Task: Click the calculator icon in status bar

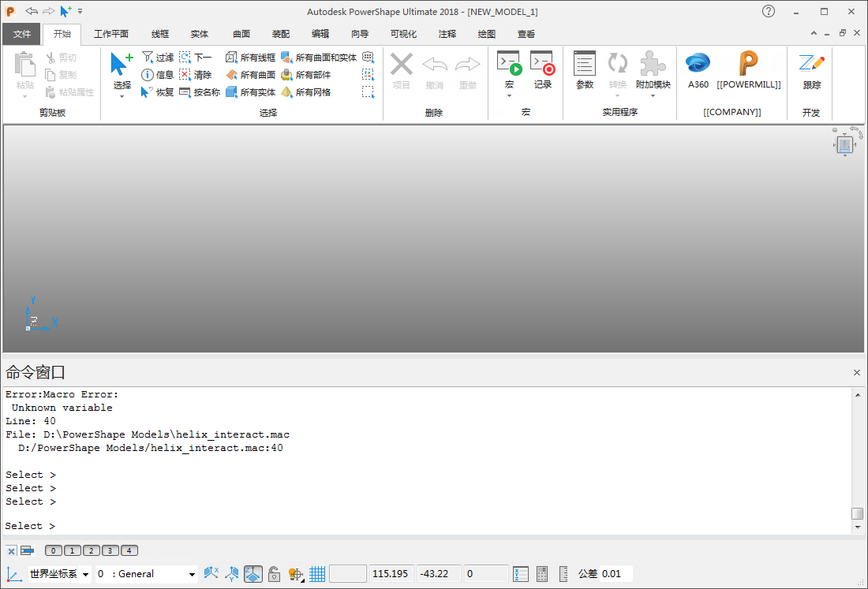Action: pos(542,574)
